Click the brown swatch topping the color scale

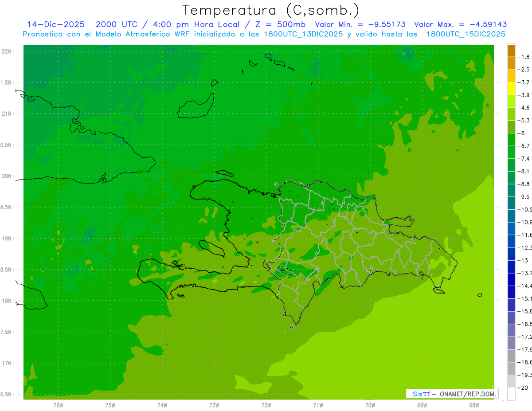(x=511, y=51)
